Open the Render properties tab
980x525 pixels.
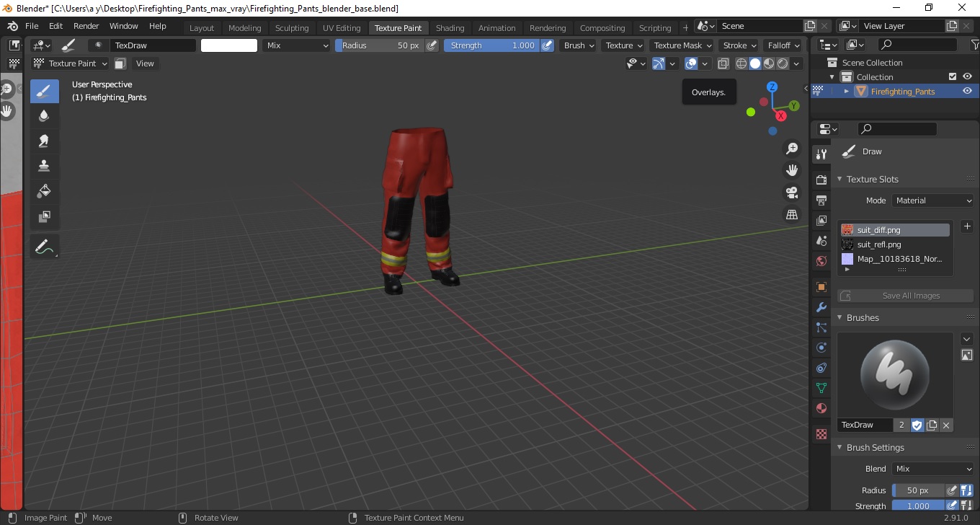coord(821,179)
